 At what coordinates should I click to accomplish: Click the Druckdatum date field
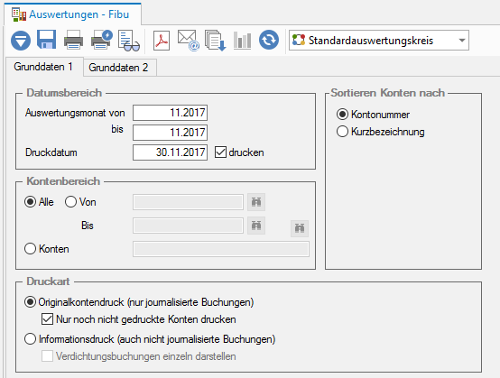pyautogui.click(x=170, y=152)
